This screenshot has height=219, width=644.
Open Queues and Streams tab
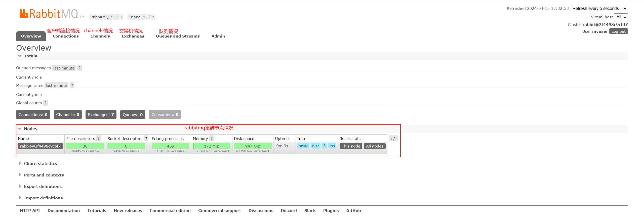[x=178, y=36]
